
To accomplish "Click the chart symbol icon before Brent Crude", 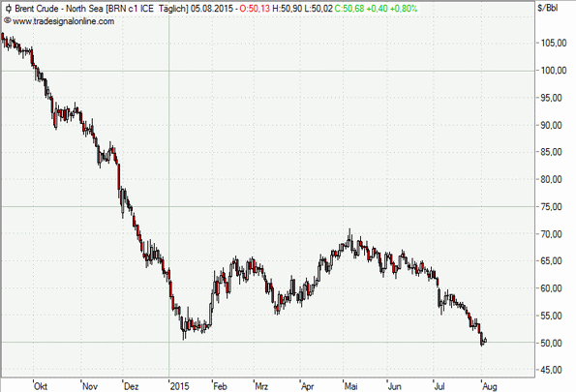I will pyautogui.click(x=8, y=9).
